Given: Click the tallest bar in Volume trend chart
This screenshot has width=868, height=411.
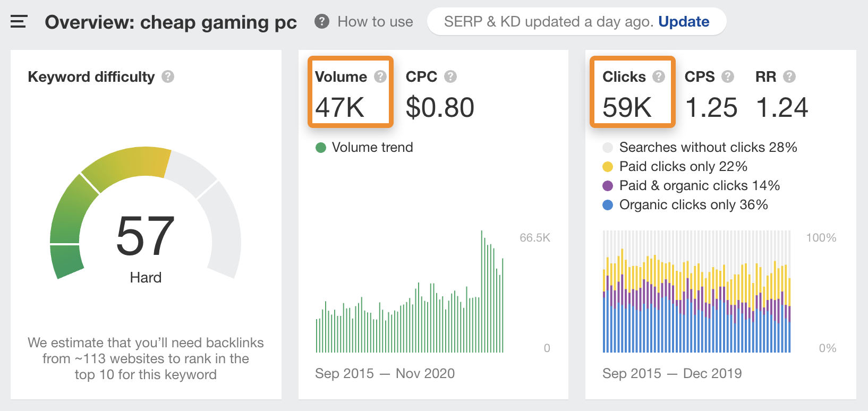Looking at the screenshot, I should 482,292.
